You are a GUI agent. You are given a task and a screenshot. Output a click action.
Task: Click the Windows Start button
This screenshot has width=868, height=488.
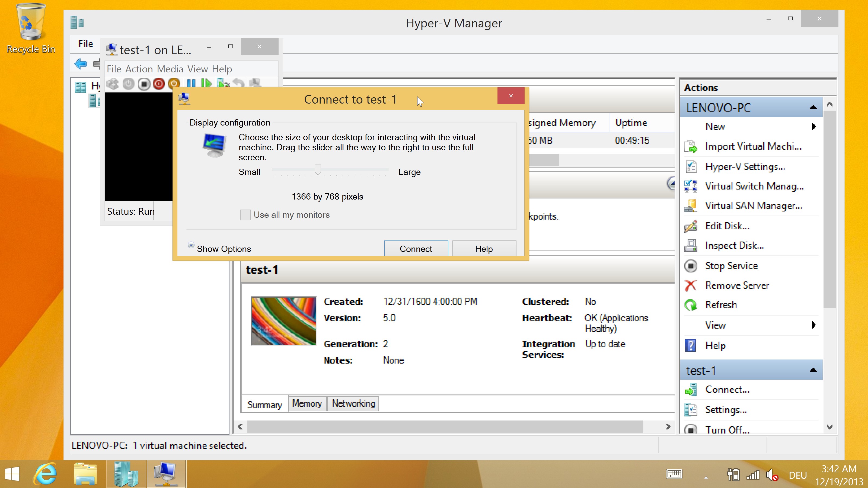[x=12, y=474]
